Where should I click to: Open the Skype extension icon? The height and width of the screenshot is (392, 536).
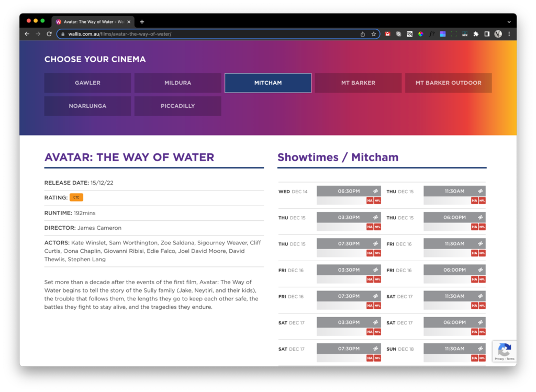[x=398, y=34]
